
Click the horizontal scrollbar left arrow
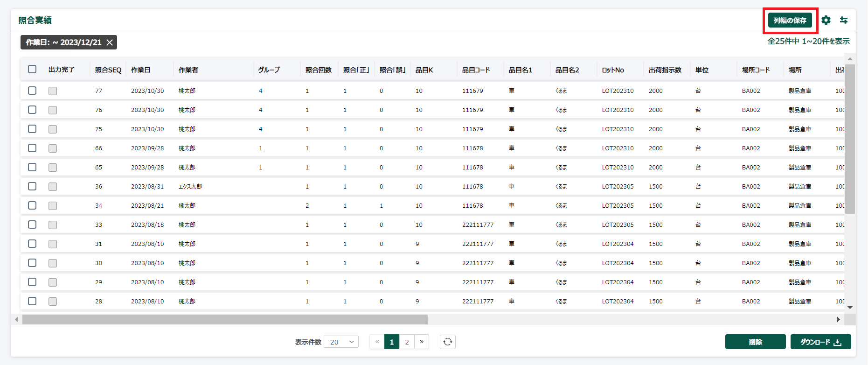pyautogui.click(x=17, y=320)
